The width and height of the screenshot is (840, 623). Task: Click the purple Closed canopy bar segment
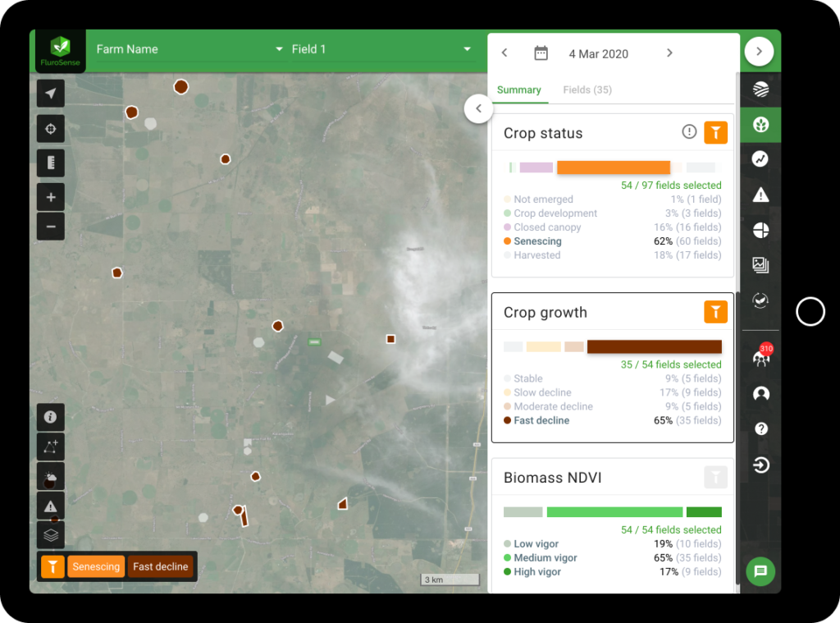click(x=536, y=167)
